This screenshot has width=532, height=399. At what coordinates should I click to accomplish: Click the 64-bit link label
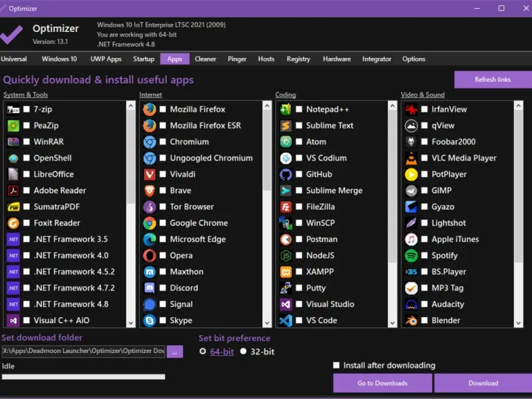[x=222, y=352]
